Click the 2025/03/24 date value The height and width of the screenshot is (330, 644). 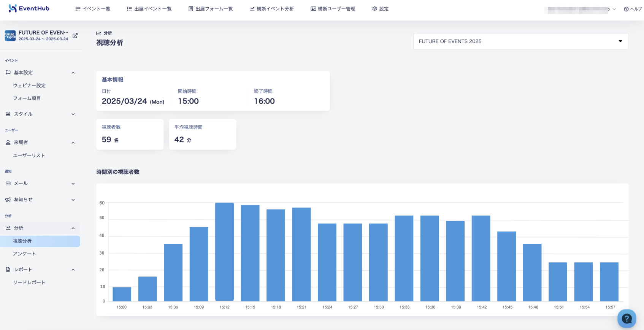(x=133, y=101)
